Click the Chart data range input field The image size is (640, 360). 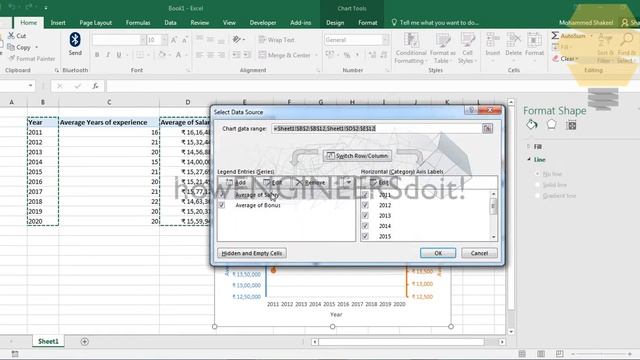(377, 129)
